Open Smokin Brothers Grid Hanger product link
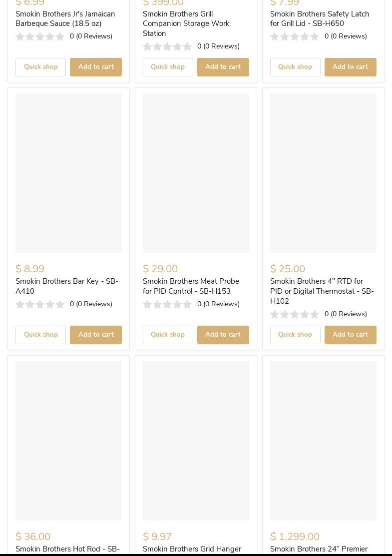 pos(192,549)
